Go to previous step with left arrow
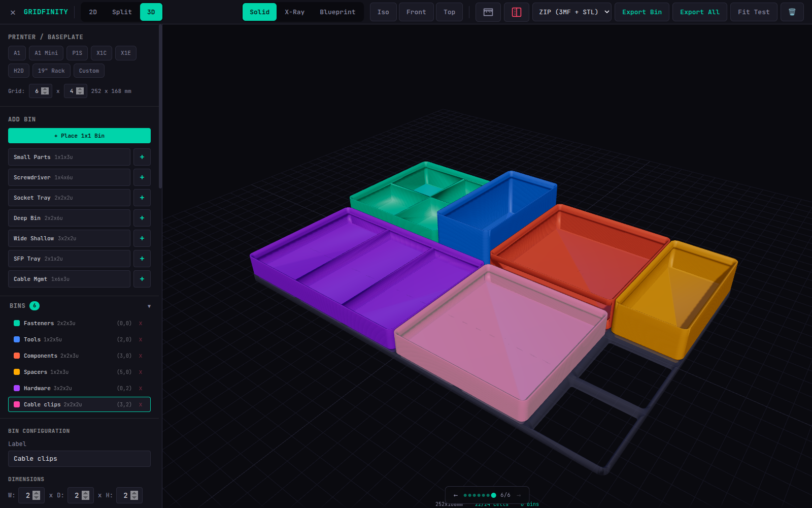The image size is (812, 508). click(x=456, y=495)
